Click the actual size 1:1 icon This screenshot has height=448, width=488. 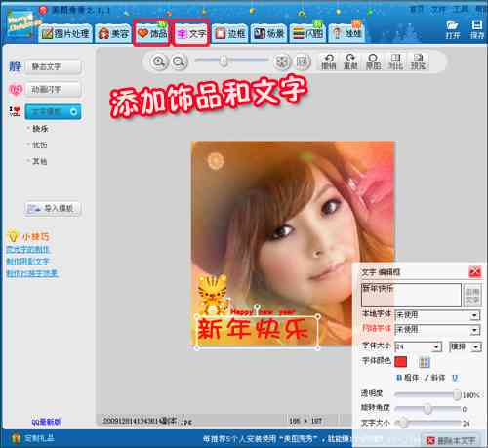point(303,61)
